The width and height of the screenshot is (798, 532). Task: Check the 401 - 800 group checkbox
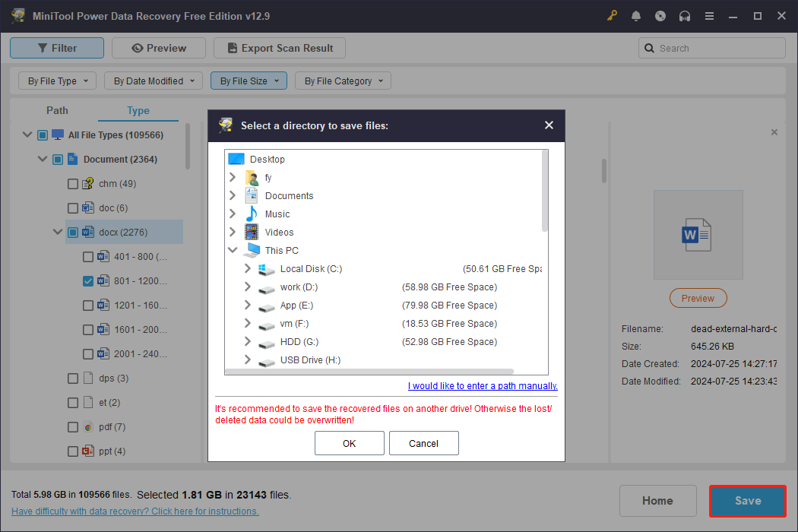tap(88, 257)
